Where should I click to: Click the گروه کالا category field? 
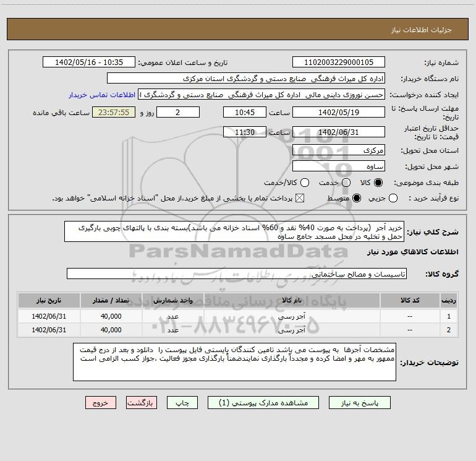pos(237,274)
